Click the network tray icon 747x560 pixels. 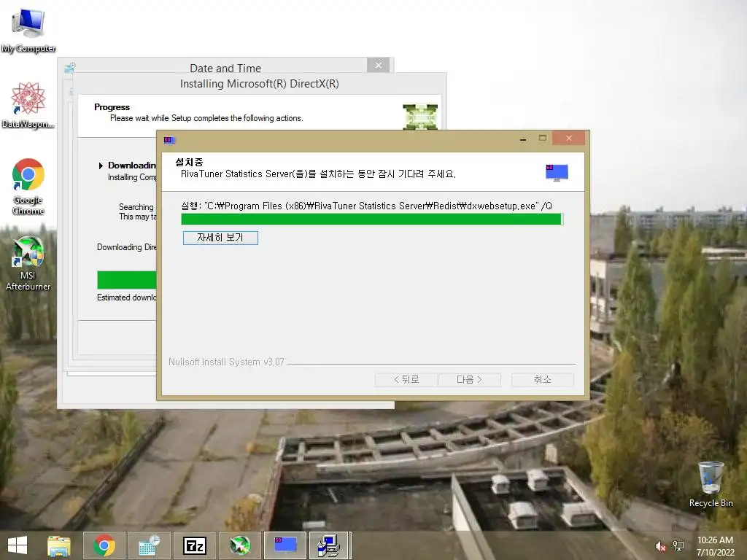click(678, 546)
